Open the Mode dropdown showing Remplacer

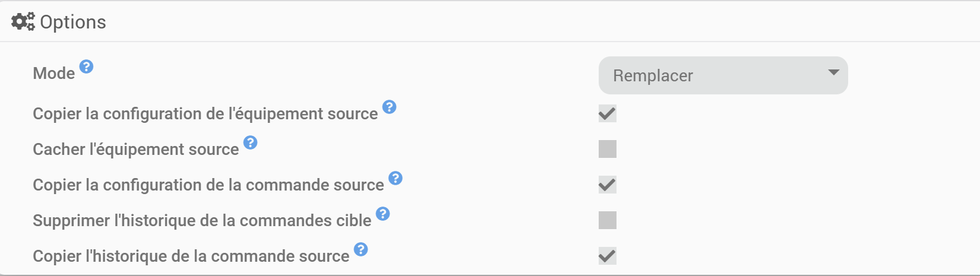723,75
